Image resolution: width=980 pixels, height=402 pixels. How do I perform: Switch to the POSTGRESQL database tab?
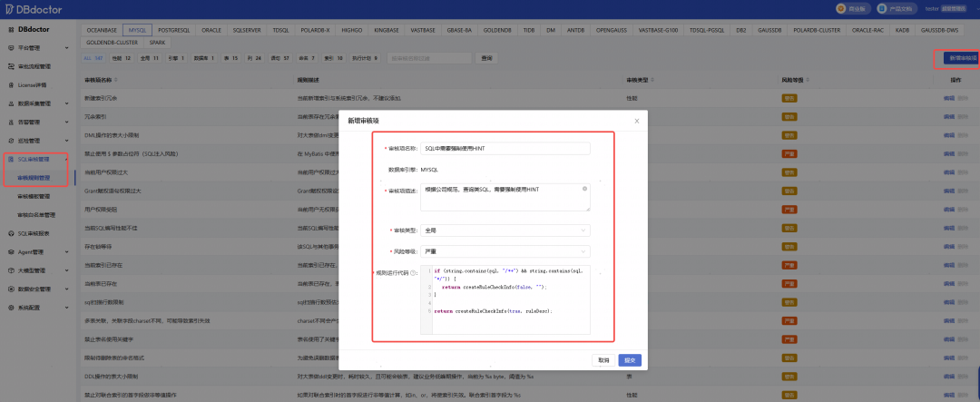coord(174,29)
